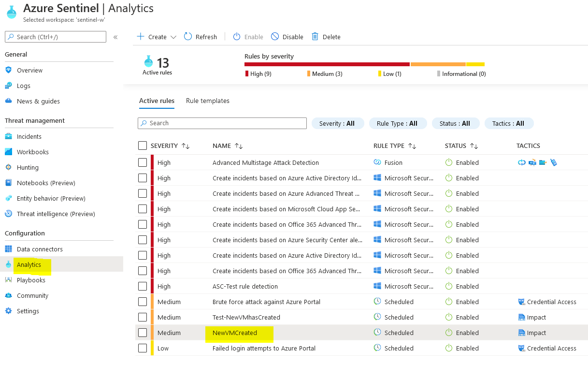Image resolution: width=588 pixels, height=365 pixels.
Task: Click the Threat intelligence icon
Action: coord(8,214)
